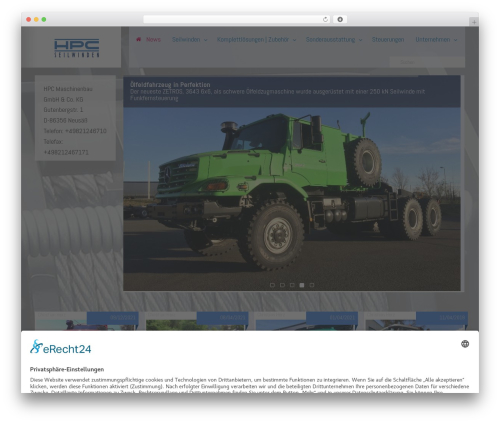Image resolution: width=500 pixels, height=423 pixels.
Task: Open the Seilwinden menu
Action: pos(186,39)
